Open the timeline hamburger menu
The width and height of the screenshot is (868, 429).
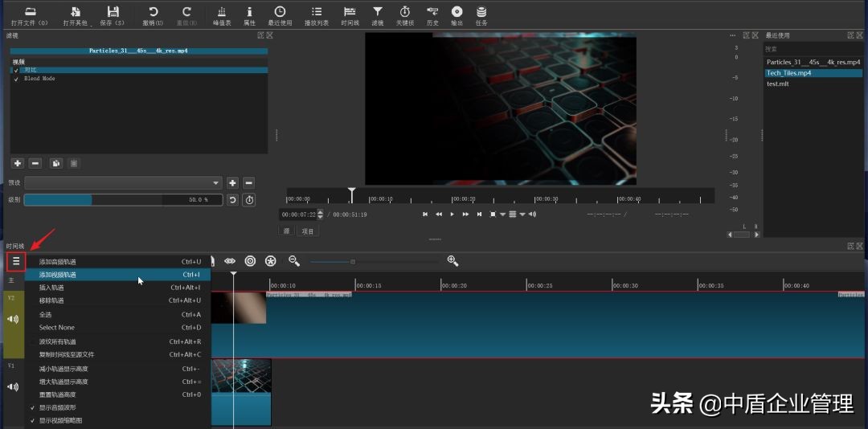tap(16, 261)
